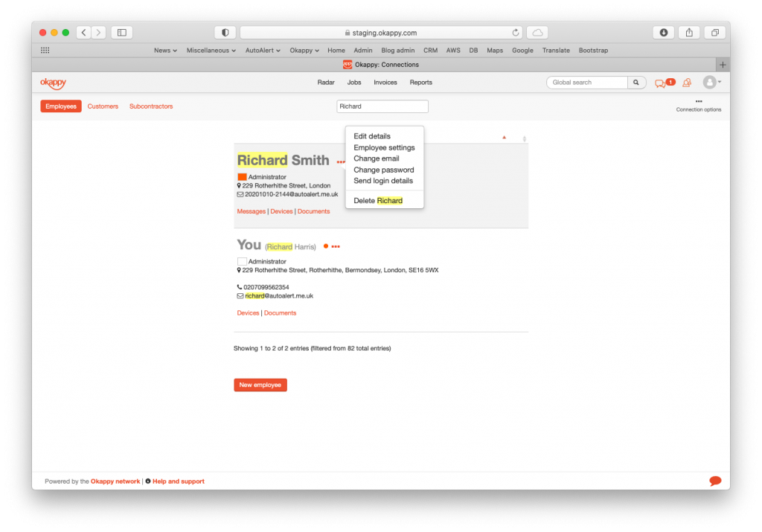Viewport: 762px width, 532px height.
Task: Reload the page with refresh icon
Action: pyautogui.click(x=515, y=33)
